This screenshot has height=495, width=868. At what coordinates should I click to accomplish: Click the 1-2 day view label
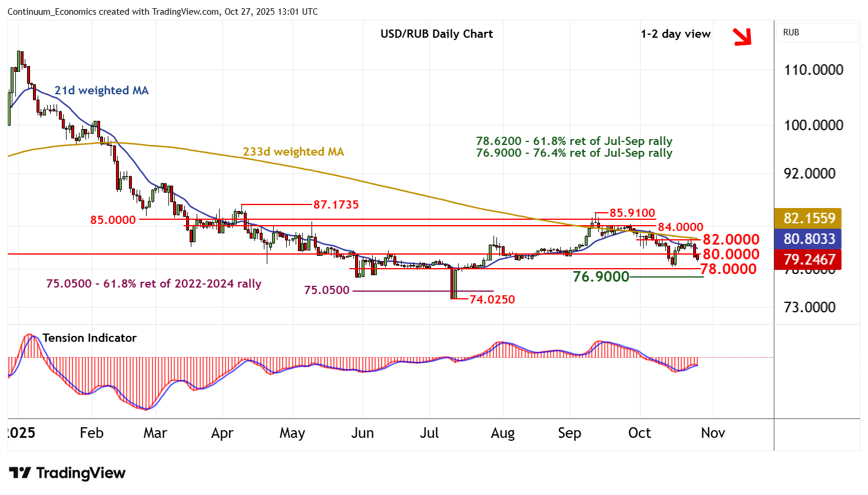click(x=675, y=34)
